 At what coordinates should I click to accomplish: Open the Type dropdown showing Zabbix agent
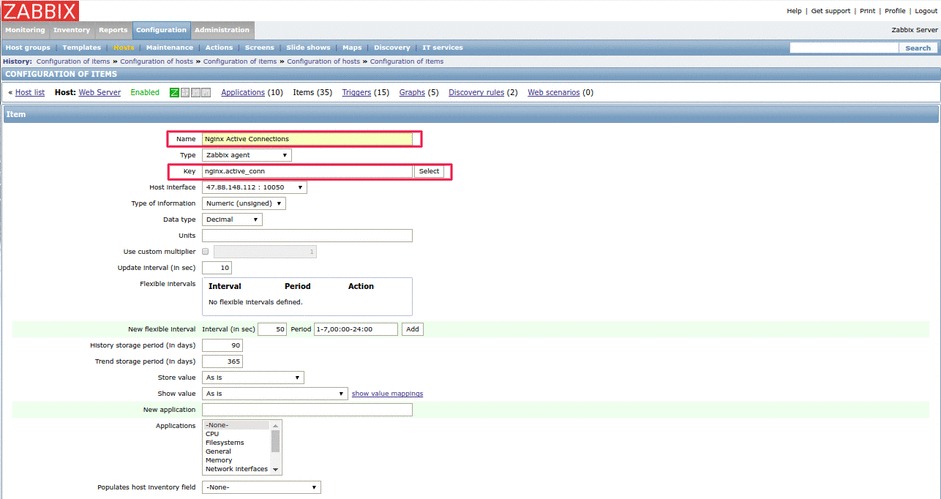(247, 155)
